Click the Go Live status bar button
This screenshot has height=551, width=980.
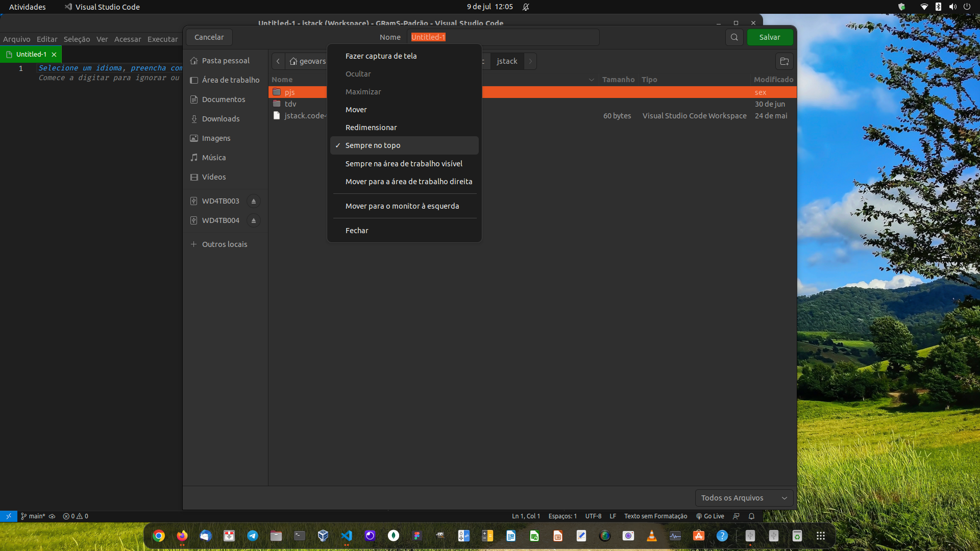[x=710, y=516]
